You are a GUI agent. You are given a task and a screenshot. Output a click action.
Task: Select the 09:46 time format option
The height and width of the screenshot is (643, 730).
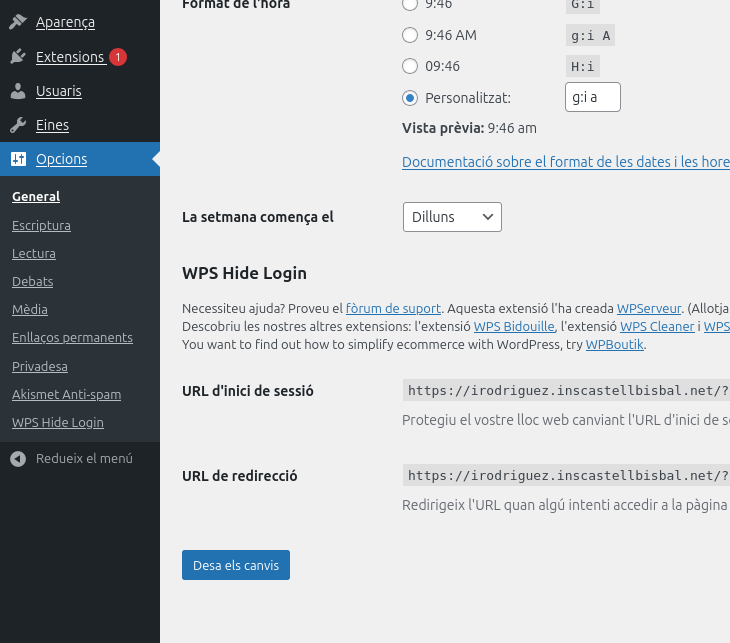point(410,67)
